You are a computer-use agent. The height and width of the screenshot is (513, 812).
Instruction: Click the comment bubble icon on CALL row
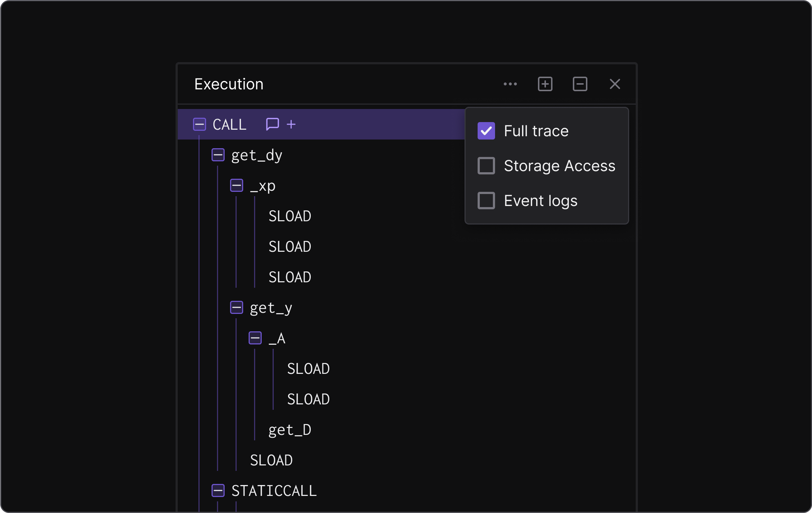(x=272, y=124)
